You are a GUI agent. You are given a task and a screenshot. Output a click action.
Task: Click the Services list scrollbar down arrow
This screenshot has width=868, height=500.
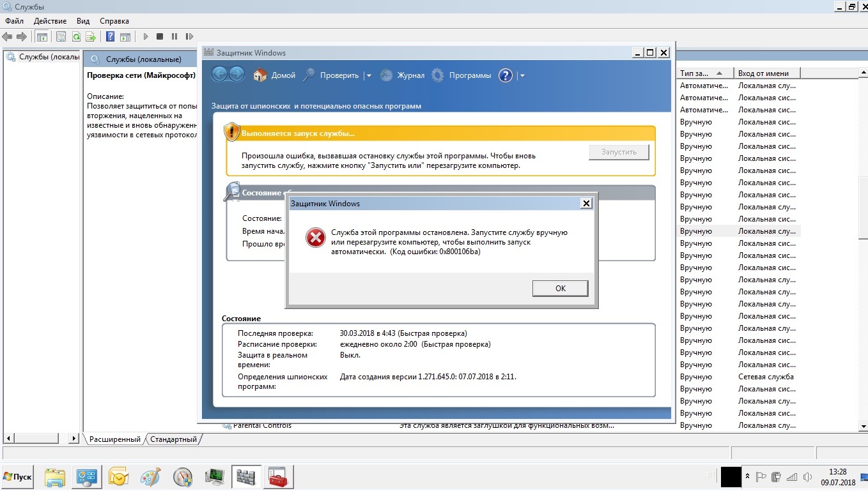(862, 426)
